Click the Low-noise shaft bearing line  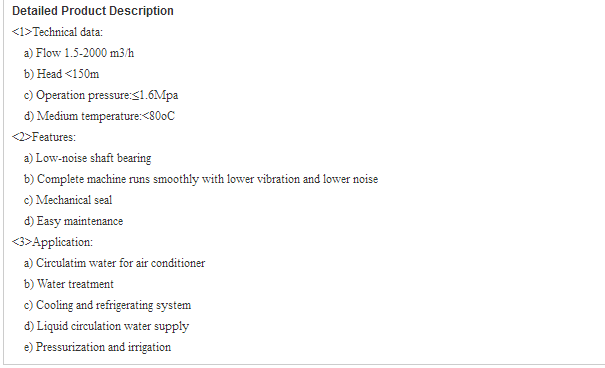(x=87, y=158)
